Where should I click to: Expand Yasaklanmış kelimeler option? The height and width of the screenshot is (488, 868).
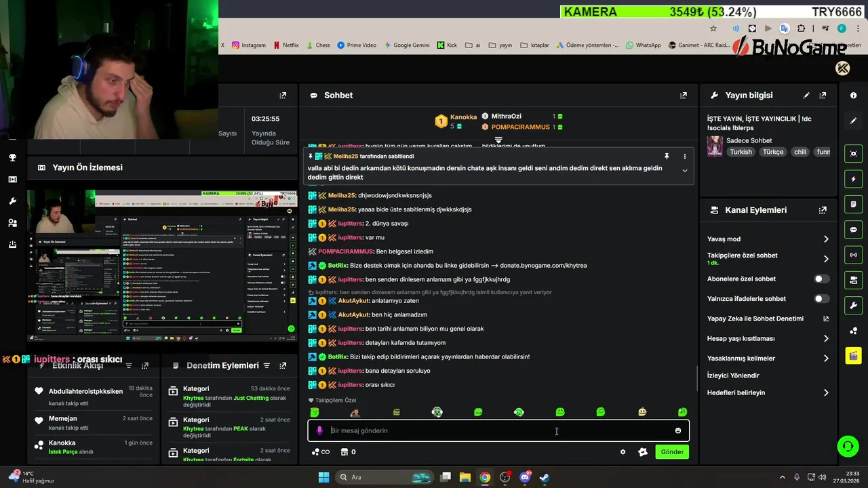826,359
